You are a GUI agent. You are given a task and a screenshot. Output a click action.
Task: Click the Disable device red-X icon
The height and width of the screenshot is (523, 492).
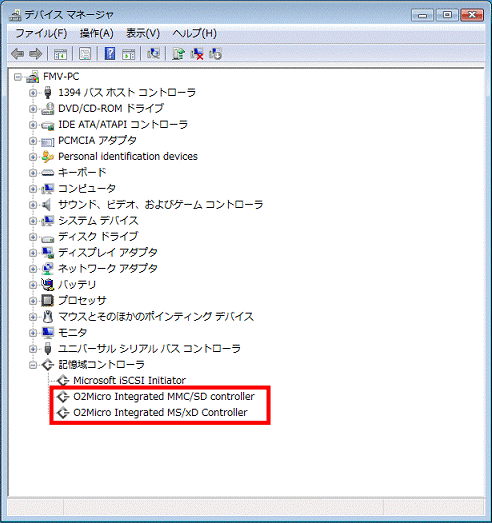pyautogui.click(x=197, y=53)
